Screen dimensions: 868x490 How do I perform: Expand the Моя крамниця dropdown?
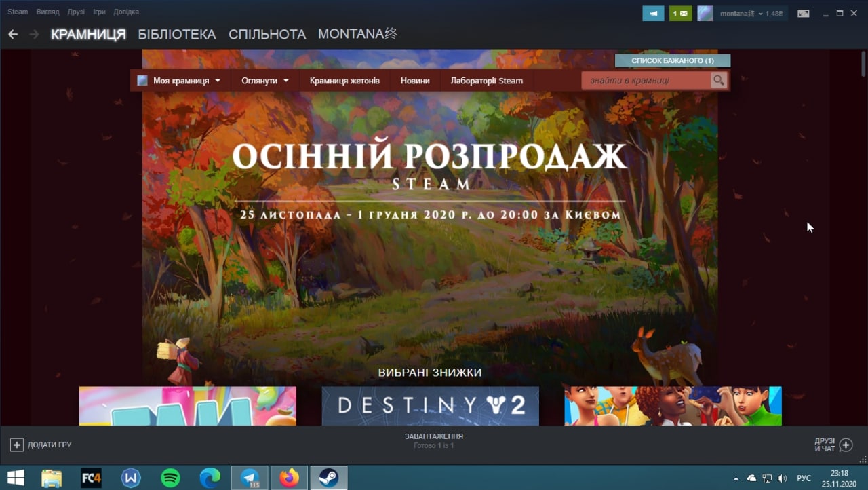[218, 81]
